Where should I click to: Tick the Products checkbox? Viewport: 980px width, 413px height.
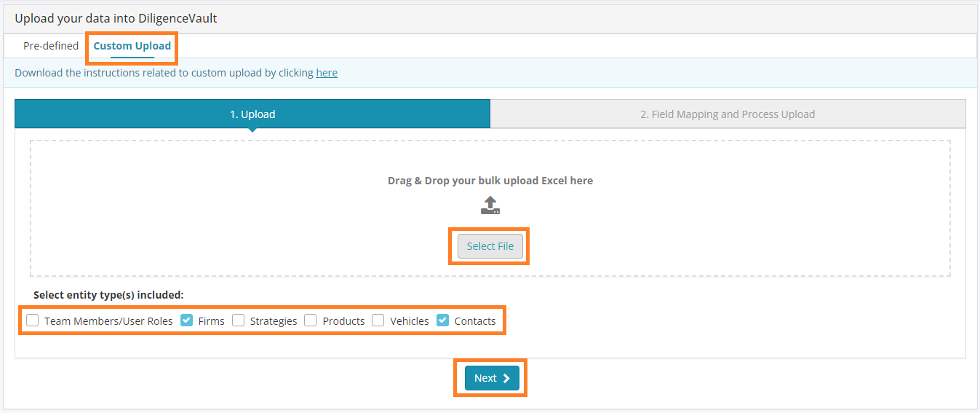pos(311,320)
